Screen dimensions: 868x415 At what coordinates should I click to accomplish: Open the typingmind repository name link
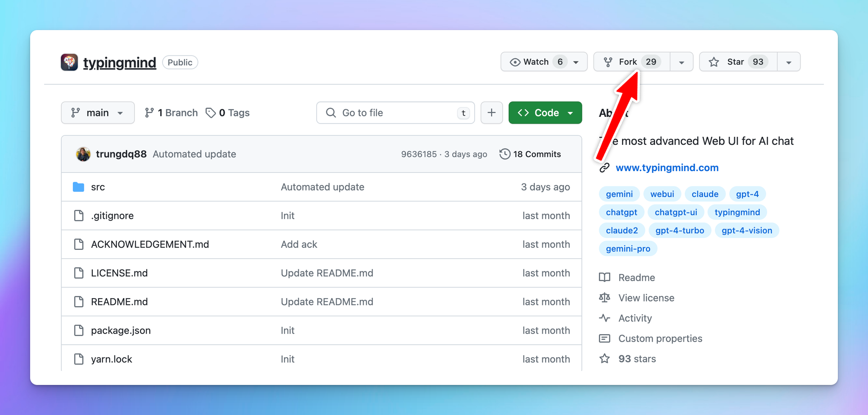tap(120, 62)
